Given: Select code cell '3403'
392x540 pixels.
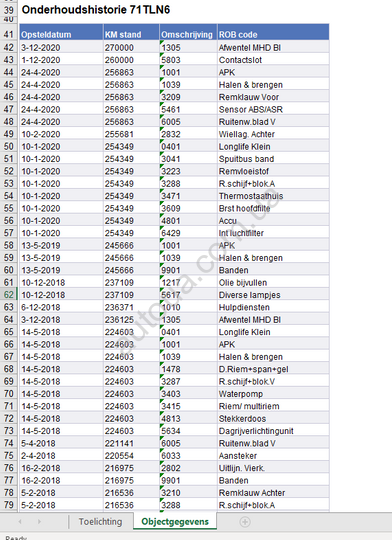Looking at the screenshot, I should (188, 394).
